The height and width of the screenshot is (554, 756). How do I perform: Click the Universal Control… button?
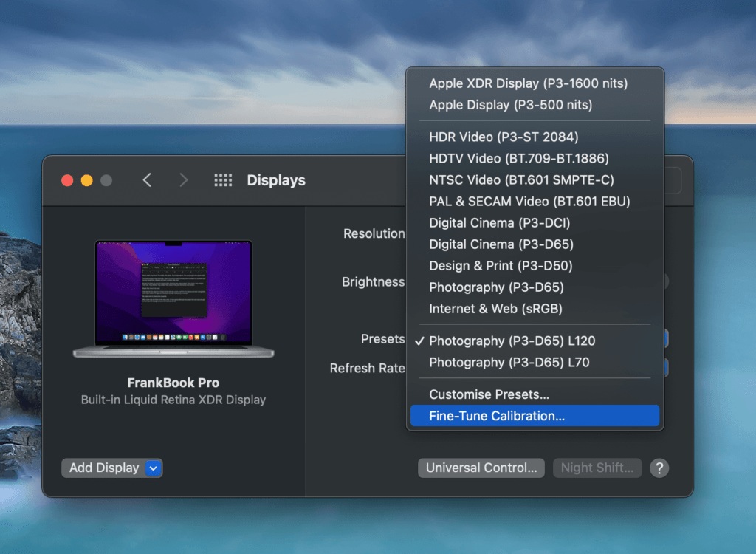481,468
